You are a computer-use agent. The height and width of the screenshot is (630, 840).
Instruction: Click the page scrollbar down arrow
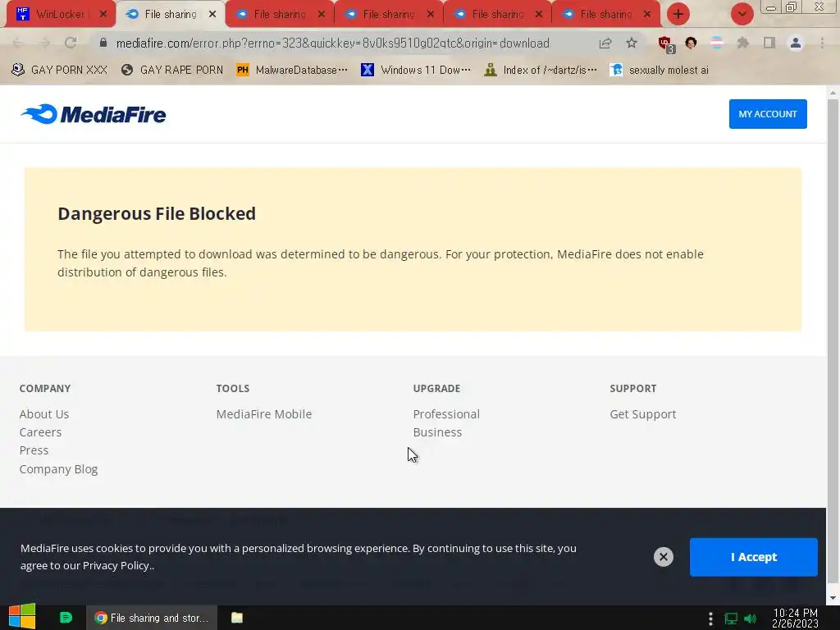[x=833, y=598]
